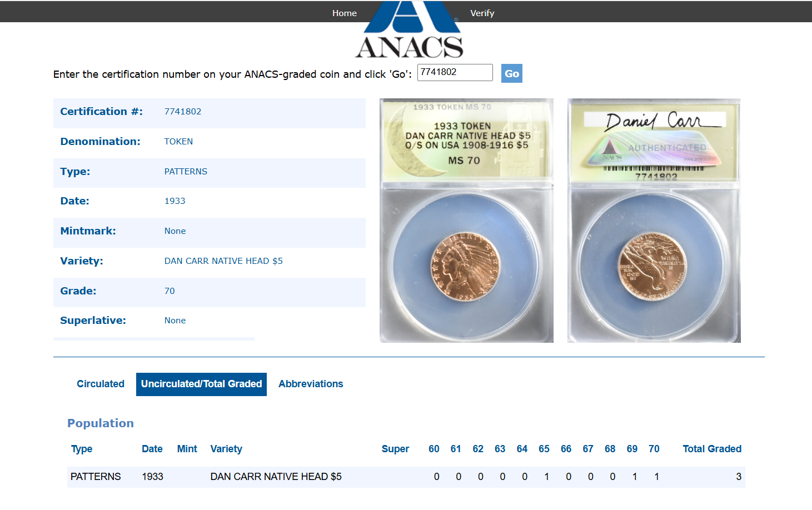The width and height of the screenshot is (812, 510).
Task: Click the Total Graded count 3
Action: tap(739, 477)
